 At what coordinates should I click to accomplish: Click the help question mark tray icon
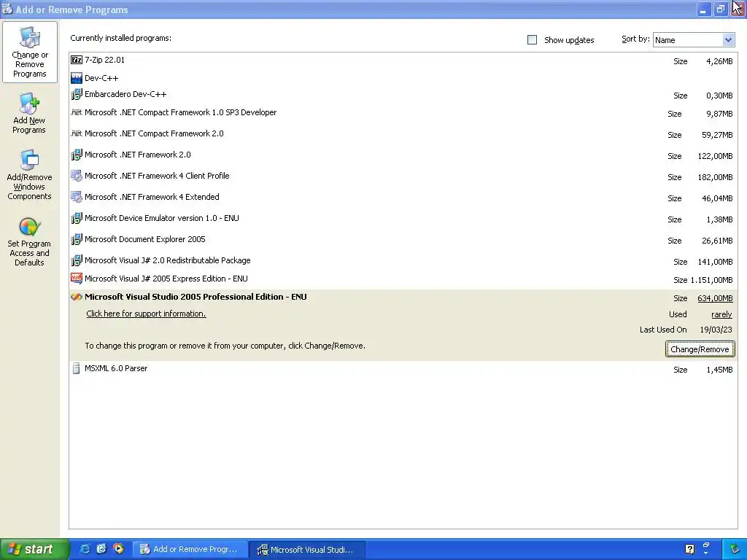(689, 549)
